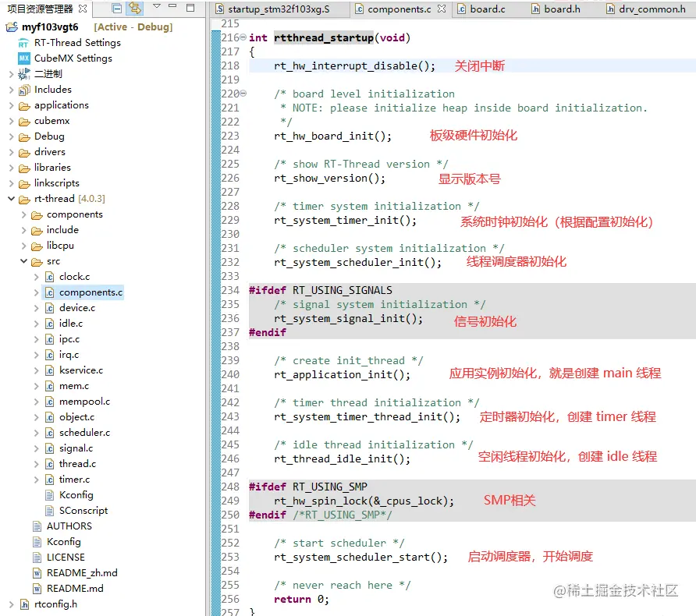Click rt_hw_interrupt_disable() call
Viewport: 696px width, 616px height.
coord(355,66)
